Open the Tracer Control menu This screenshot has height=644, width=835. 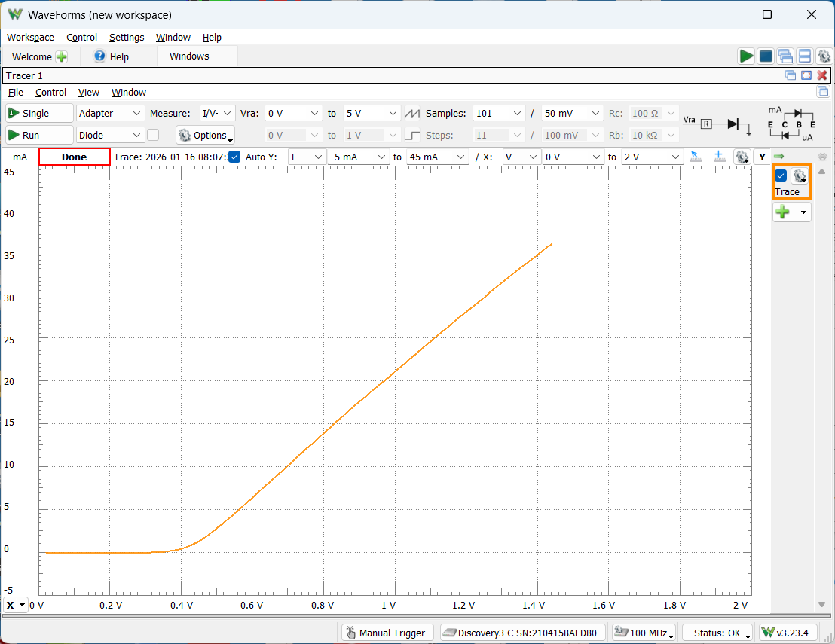tap(50, 92)
